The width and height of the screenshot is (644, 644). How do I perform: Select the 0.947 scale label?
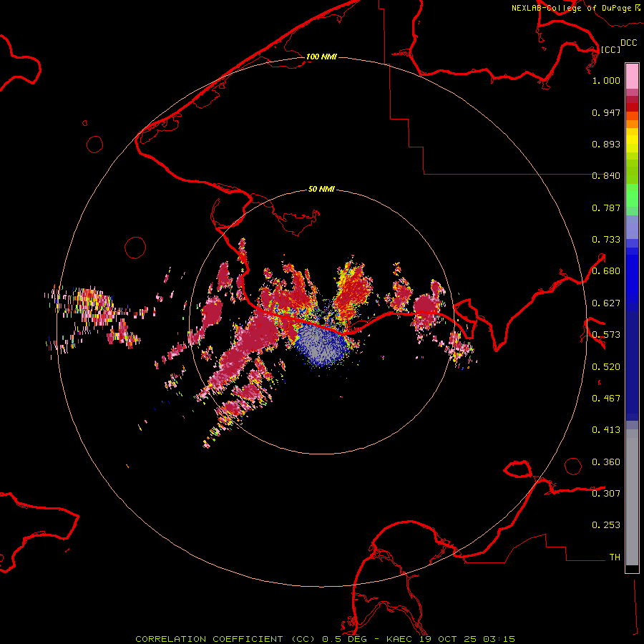tap(606, 112)
